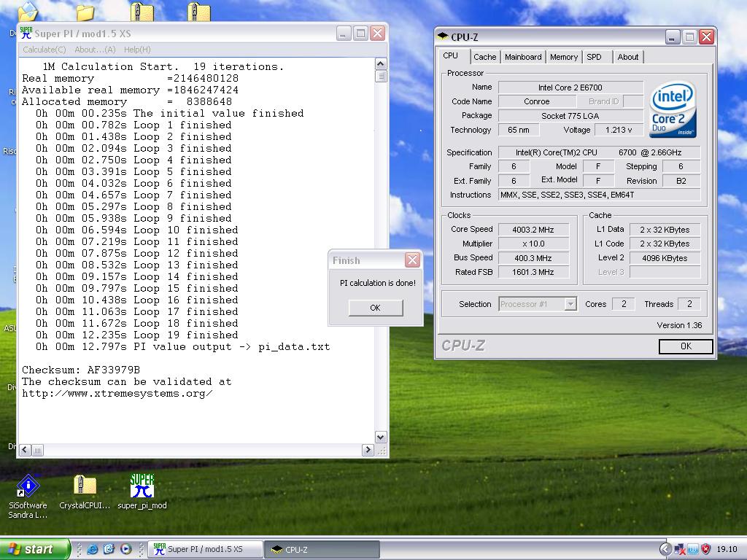This screenshot has height=560, width=747.
Task: Click the 'Version 1.36' label in CPU-Z
Action: tap(679, 325)
